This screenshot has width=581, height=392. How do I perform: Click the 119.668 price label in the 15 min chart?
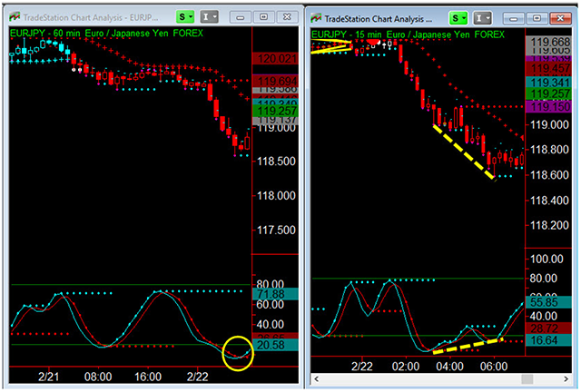[x=548, y=43]
